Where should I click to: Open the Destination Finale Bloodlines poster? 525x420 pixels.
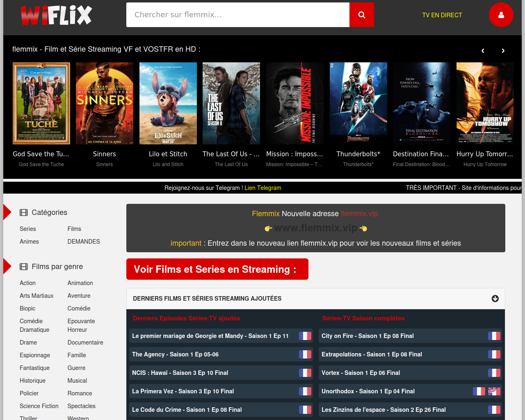(x=422, y=103)
